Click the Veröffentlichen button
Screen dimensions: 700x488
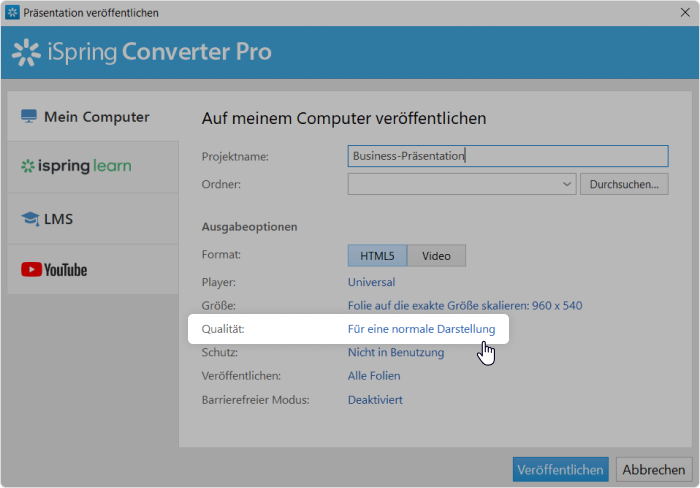(560, 469)
